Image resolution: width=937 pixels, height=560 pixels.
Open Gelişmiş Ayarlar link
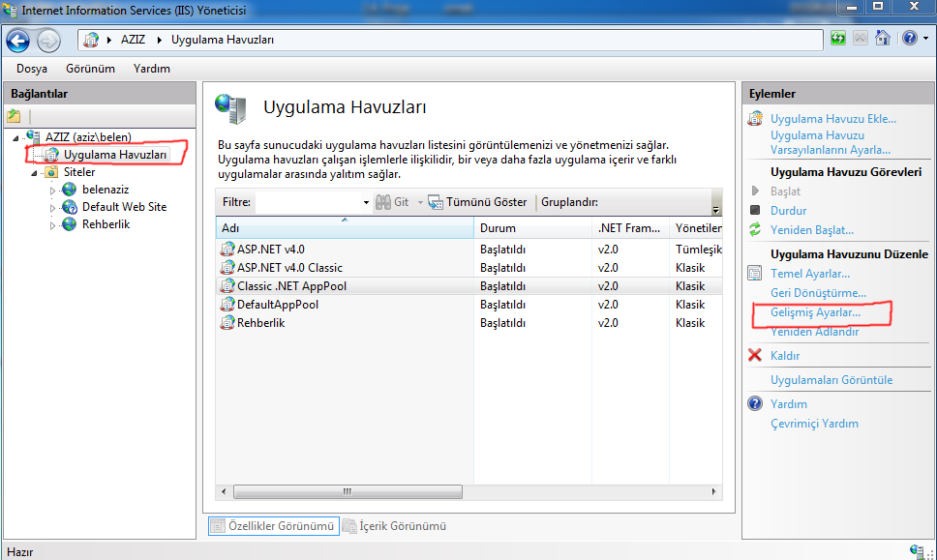coord(815,314)
